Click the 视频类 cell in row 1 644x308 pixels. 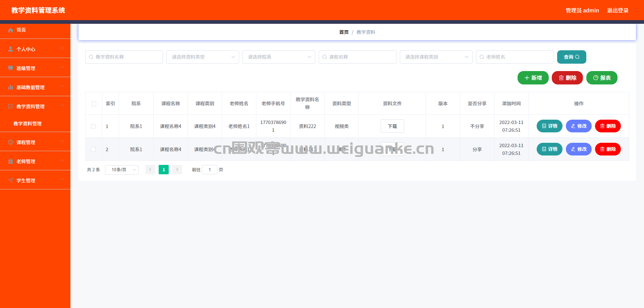pyautogui.click(x=342, y=126)
